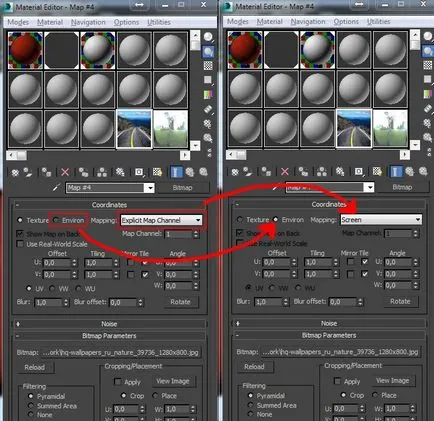This screenshot has width=434, height=421.
Task: Click Go to Parent icon in right window
Action: [x=410, y=172]
